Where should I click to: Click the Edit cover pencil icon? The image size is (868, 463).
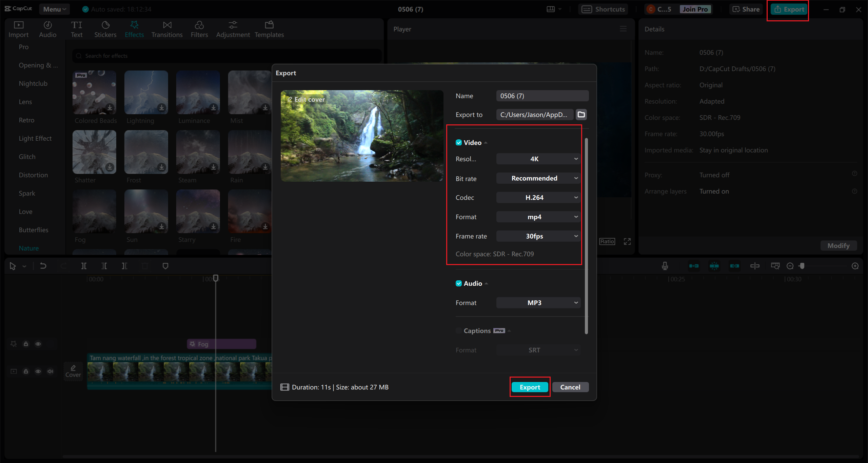click(x=290, y=99)
